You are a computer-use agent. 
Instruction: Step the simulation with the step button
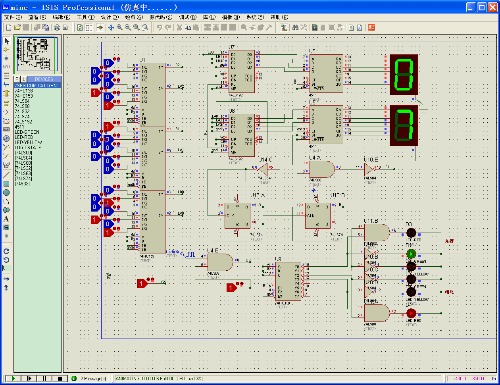click(29, 378)
